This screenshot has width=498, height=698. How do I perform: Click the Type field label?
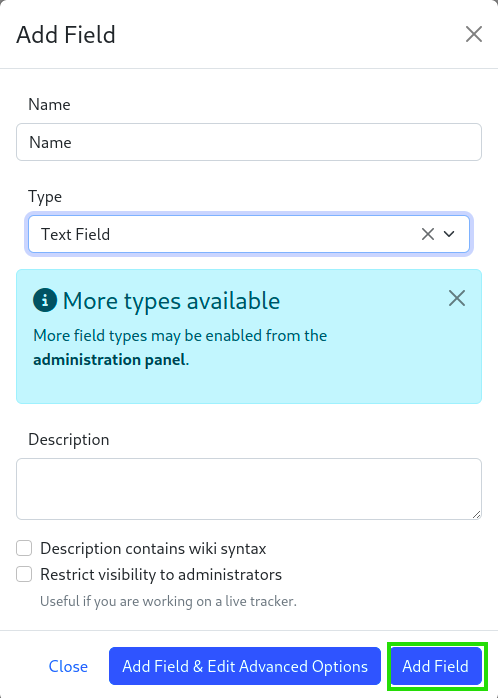tap(45, 197)
